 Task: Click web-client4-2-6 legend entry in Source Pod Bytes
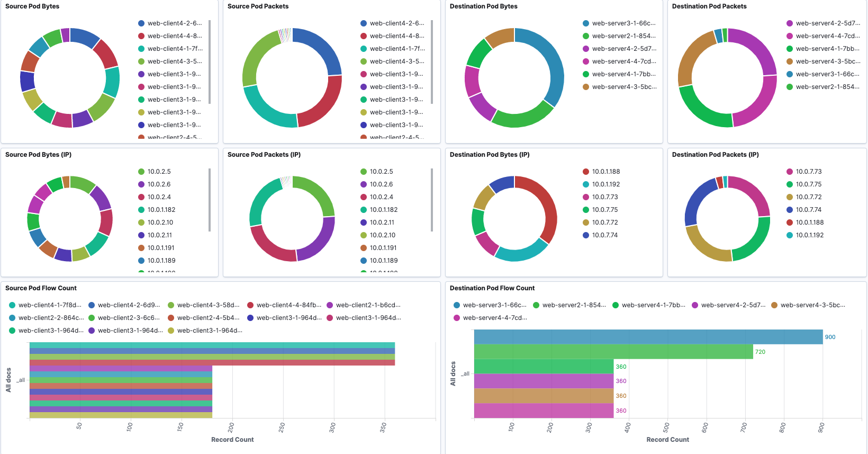[170, 23]
